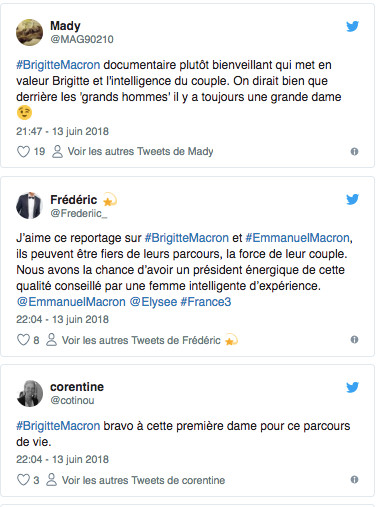Click Voir les autres Tweets de Mady
Viewport: 381px width, 507px height.
(140, 151)
